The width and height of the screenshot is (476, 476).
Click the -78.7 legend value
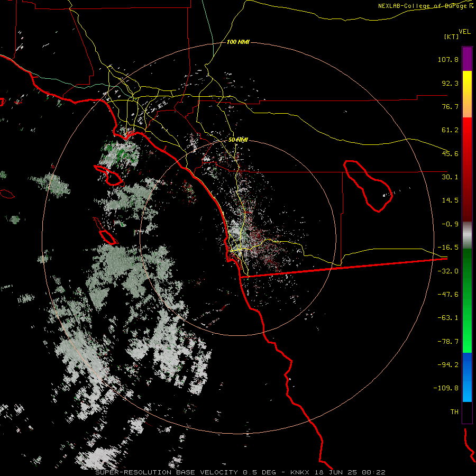pos(448,342)
